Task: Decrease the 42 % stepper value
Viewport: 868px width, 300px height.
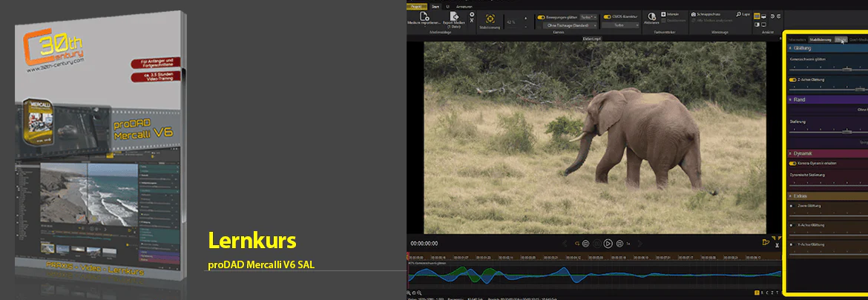Action: (x=526, y=27)
